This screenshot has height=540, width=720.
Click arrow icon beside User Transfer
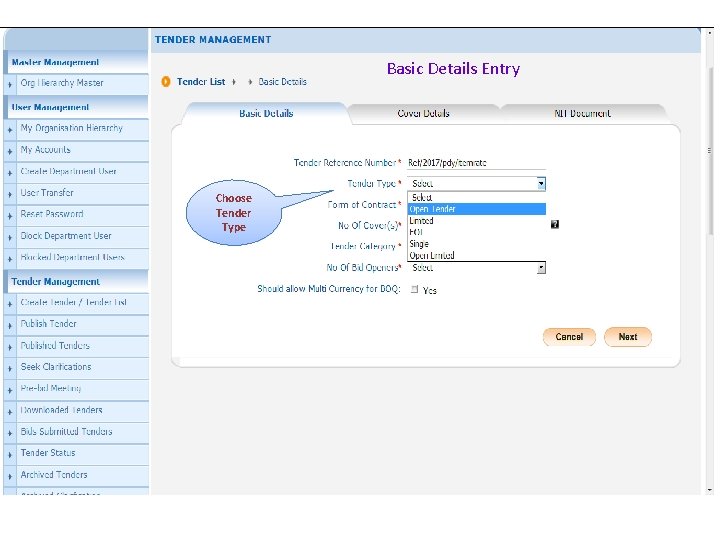[10, 195]
